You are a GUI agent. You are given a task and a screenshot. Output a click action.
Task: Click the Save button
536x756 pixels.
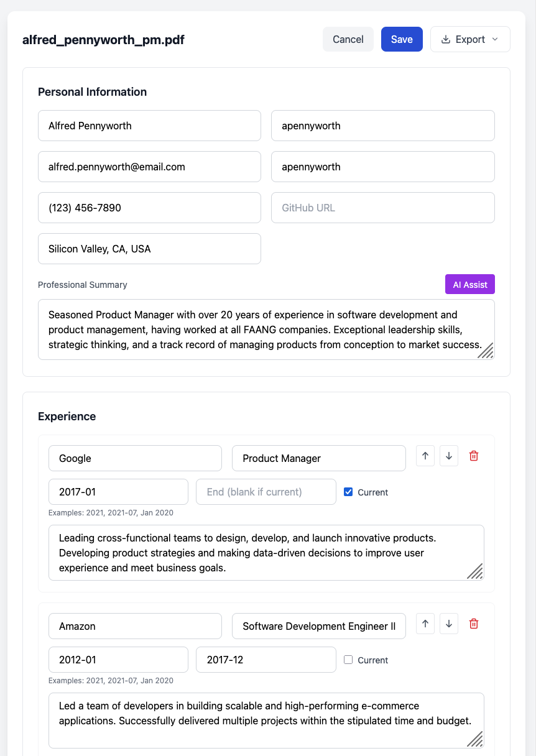[x=402, y=39]
